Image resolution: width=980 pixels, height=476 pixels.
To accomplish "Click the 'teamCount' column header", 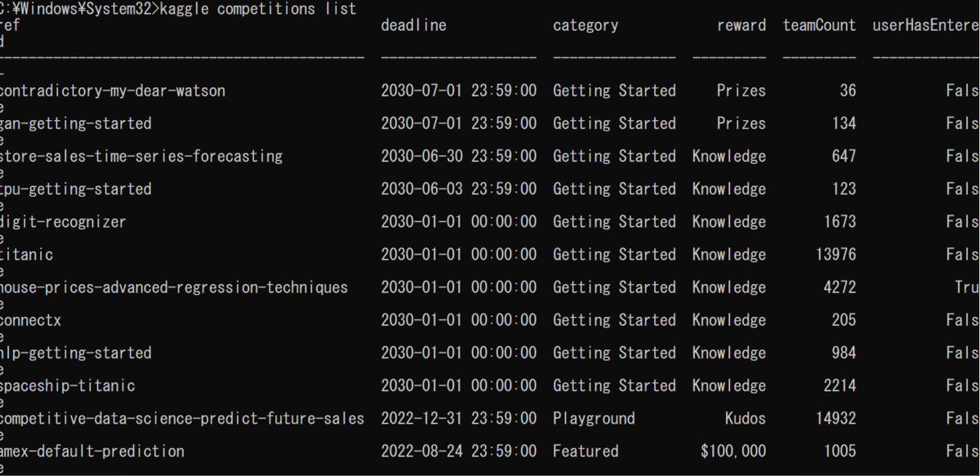I will click(x=819, y=25).
